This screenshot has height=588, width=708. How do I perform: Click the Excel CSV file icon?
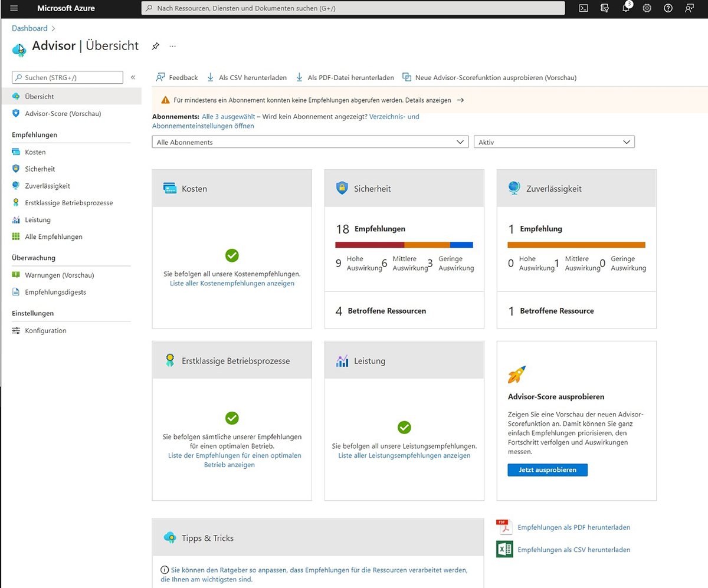tap(504, 549)
